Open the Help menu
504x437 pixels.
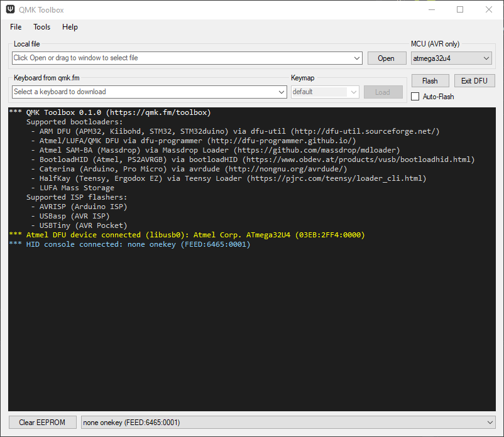click(x=70, y=27)
